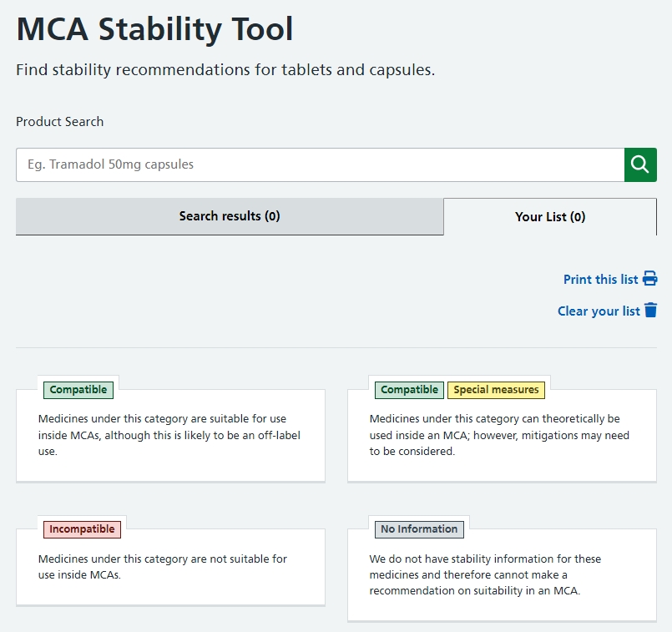Click the 'Print this list' link text
The image size is (672, 632).
[600, 280]
